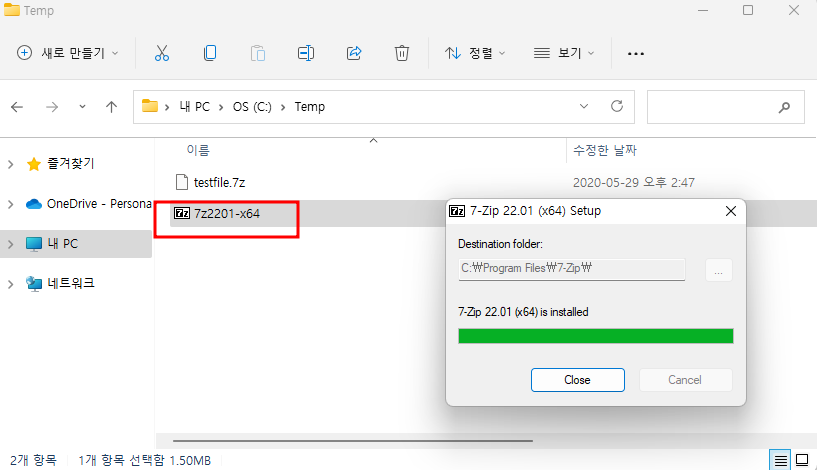Click the 7-Zip logo in Setup title bar
This screenshot has height=470, width=817.
point(457,211)
